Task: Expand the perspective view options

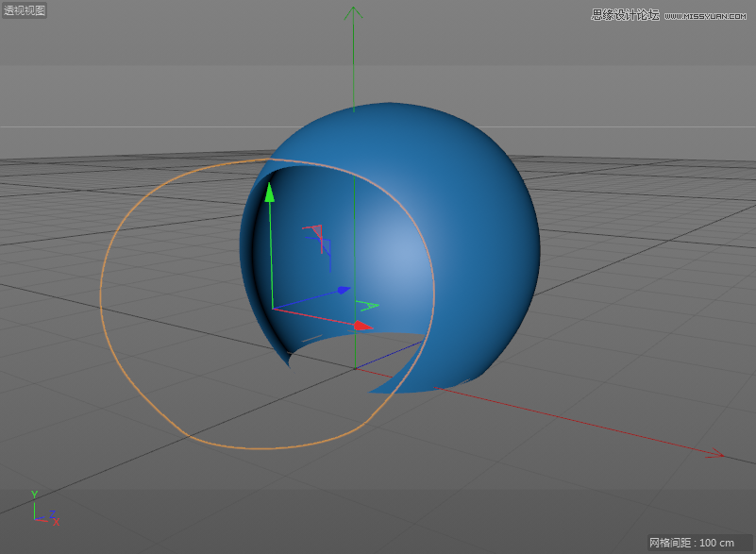Action: 24,10
